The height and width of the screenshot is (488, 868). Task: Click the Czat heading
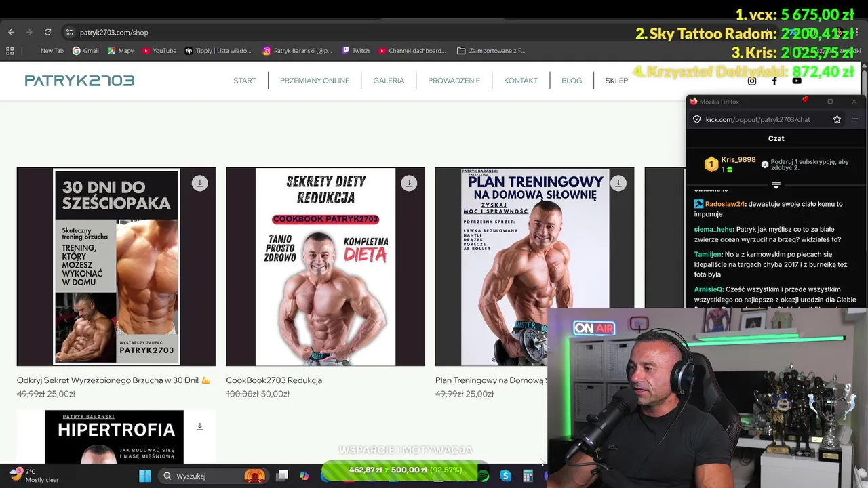pos(776,138)
